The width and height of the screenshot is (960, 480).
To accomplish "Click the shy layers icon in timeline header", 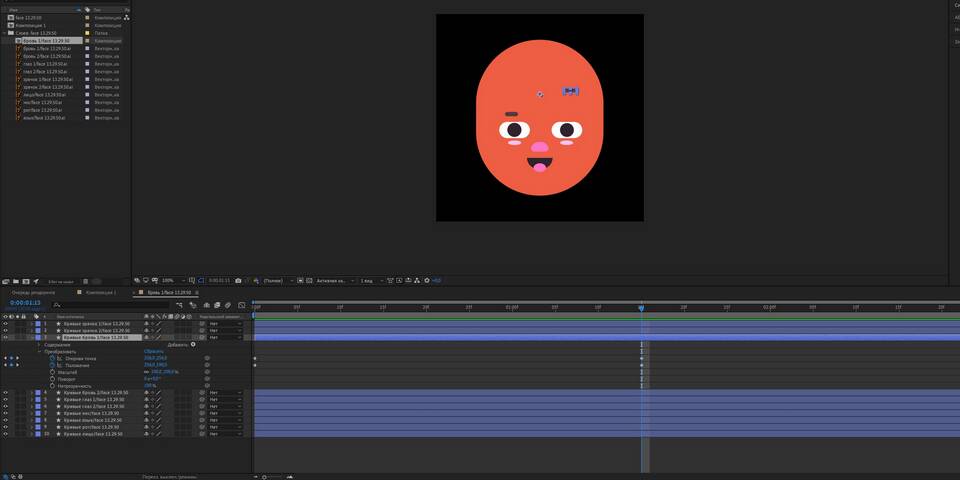I will (207, 305).
